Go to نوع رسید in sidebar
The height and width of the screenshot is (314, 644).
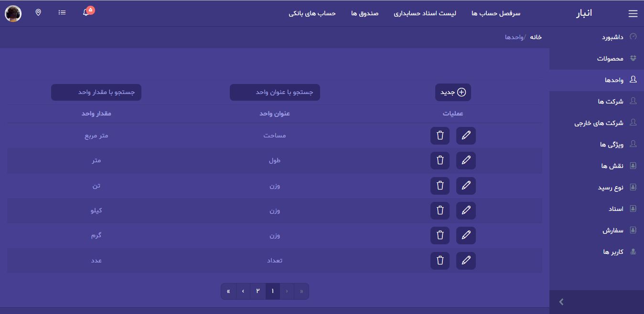point(611,187)
